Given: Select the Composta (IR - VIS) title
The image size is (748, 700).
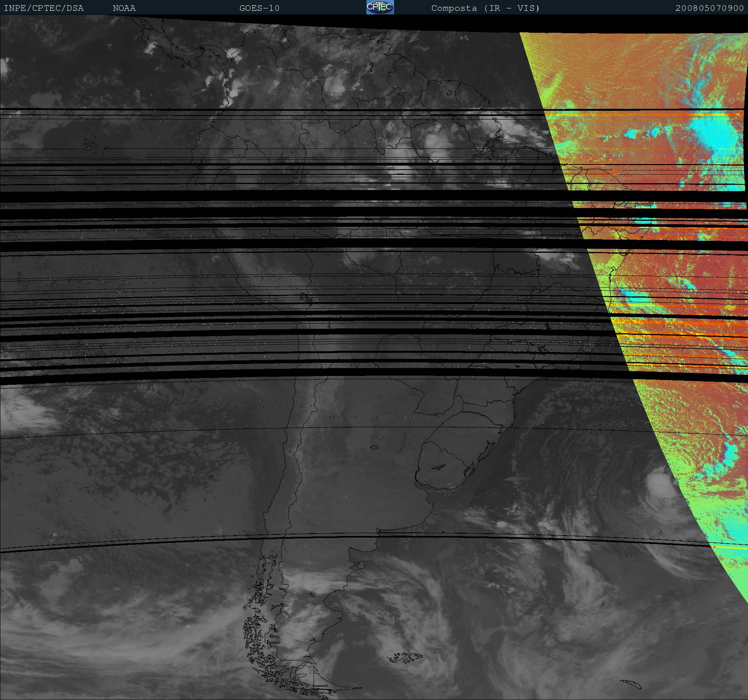Looking at the screenshot, I should (485, 8).
